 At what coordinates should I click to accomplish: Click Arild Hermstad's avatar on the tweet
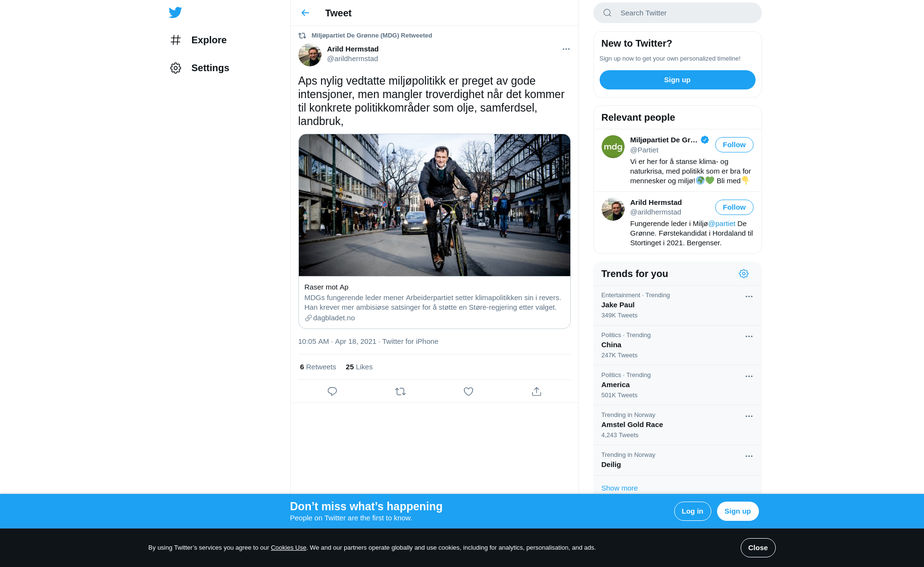[310, 55]
